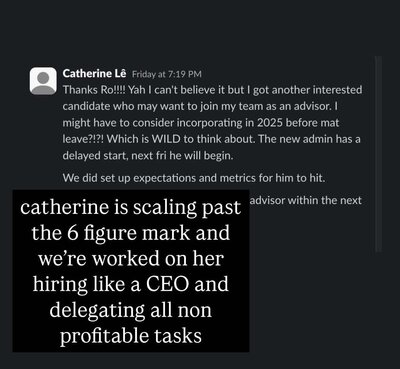Open Catherine Lê's default avatar icon

(43, 81)
